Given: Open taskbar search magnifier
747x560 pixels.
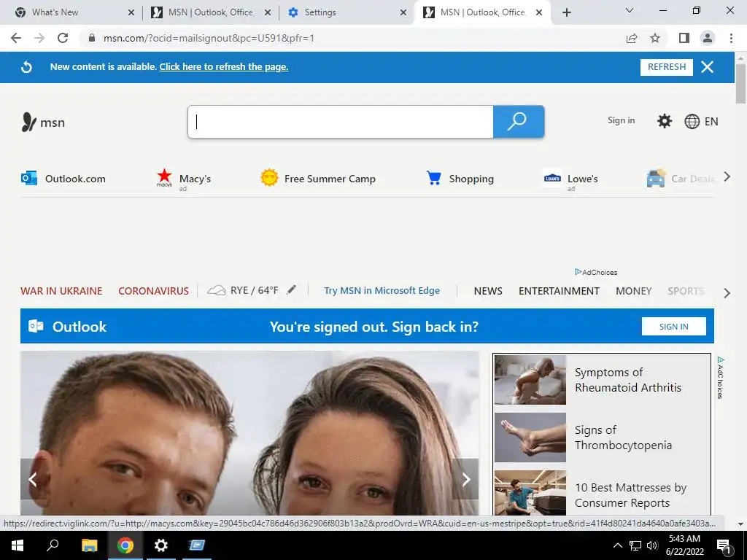Looking at the screenshot, I should tap(53, 545).
